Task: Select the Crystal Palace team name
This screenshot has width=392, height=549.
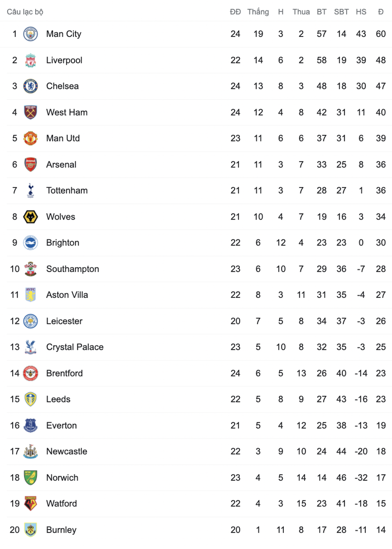Action: (x=75, y=347)
